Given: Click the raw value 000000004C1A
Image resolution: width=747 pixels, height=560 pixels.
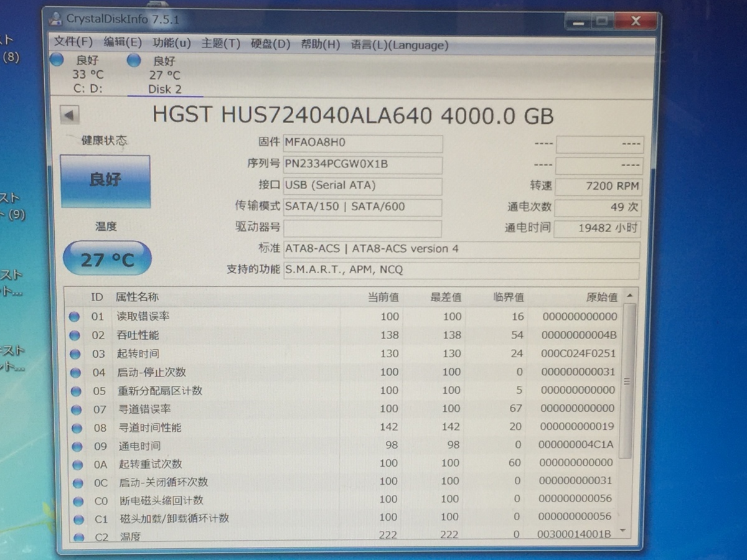Looking at the screenshot, I should point(576,445).
